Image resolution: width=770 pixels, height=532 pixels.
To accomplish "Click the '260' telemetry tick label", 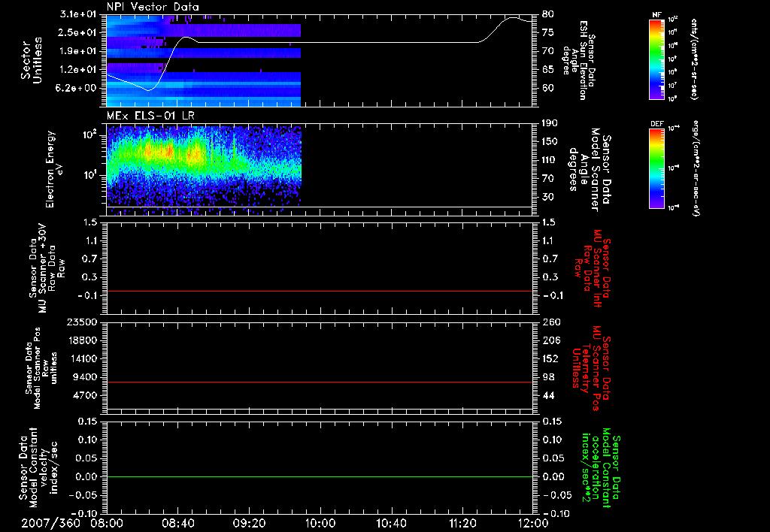I will 550,322.
